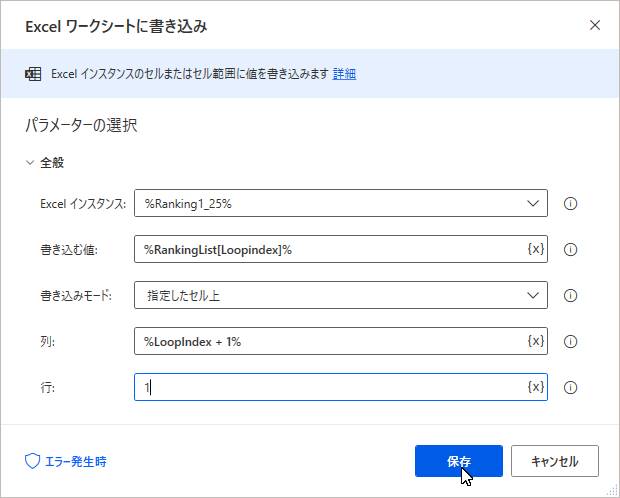620x498 pixels.
Task: Click the Excel icon in the info banner
Action: (x=33, y=74)
